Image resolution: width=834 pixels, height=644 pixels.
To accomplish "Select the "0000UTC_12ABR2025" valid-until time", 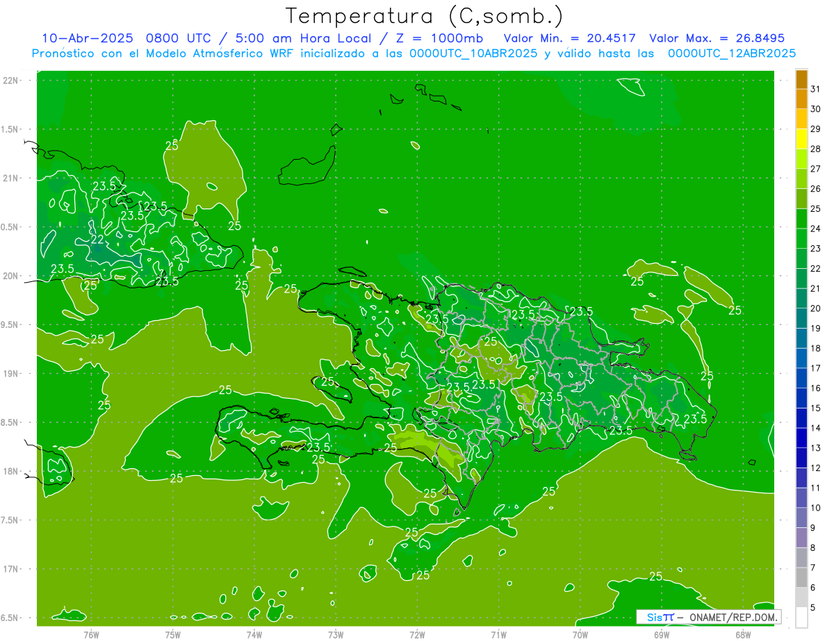I will tap(732, 53).
